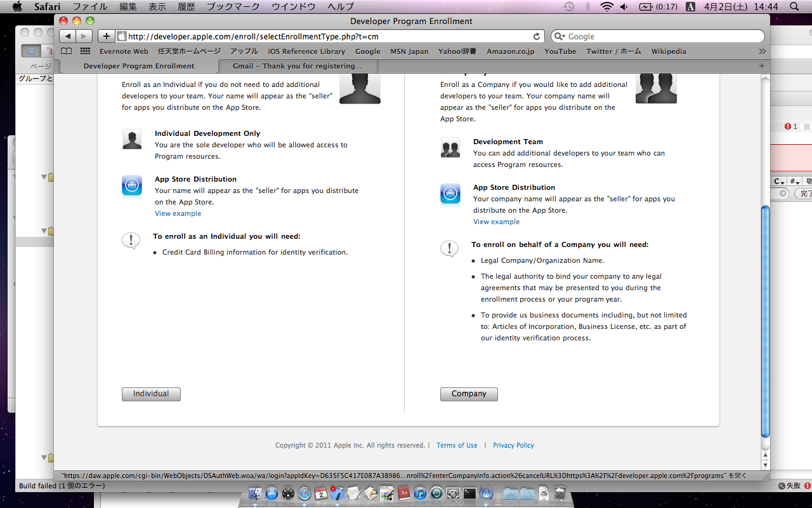This screenshot has height=508, width=812.
Task: Open the color palette app in the Dock
Action: [387, 493]
